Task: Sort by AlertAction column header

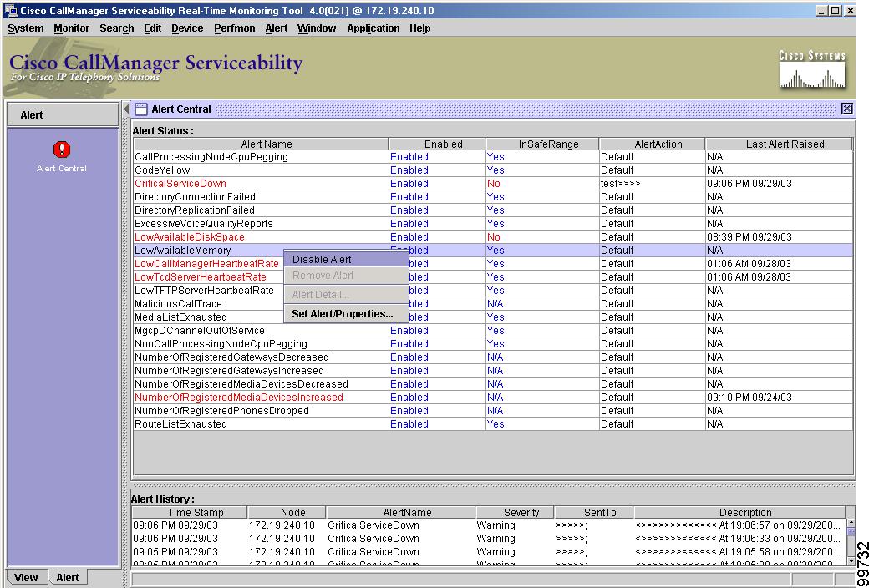Action: pyautogui.click(x=652, y=144)
